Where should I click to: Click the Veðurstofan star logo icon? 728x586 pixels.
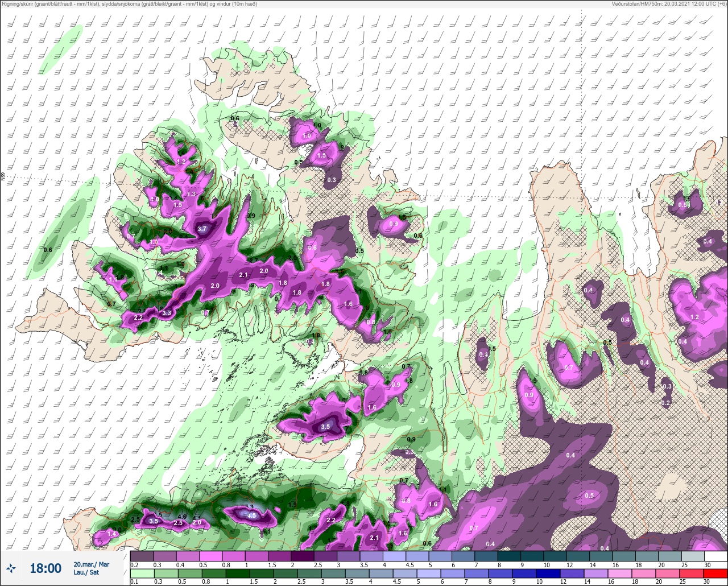(x=11, y=568)
